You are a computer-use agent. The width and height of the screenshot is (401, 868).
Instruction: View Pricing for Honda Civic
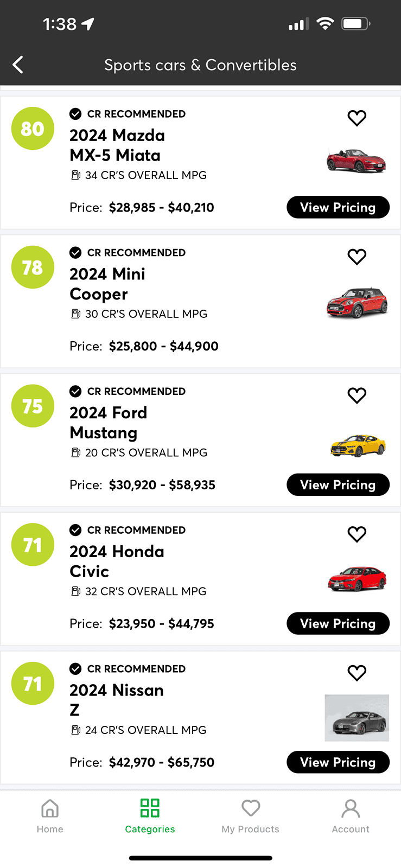coord(338,623)
